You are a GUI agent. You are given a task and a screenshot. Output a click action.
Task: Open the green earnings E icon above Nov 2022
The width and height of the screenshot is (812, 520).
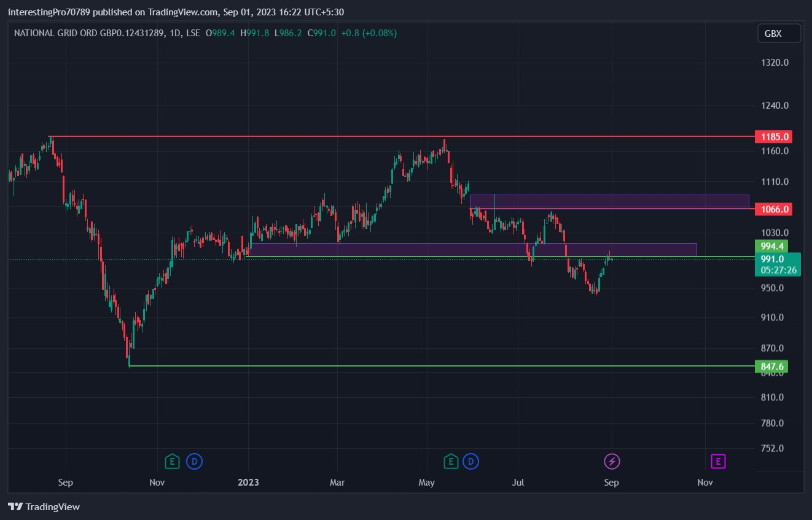tap(173, 461)
